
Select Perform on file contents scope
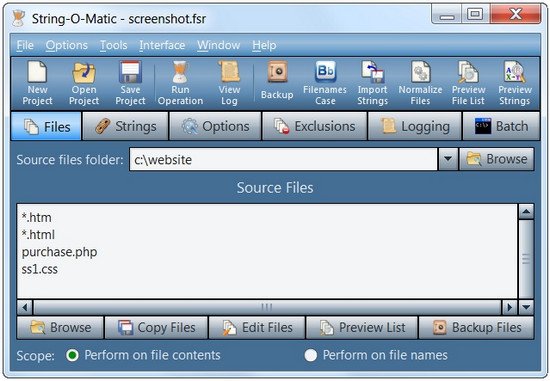click(x=143, y=355)
